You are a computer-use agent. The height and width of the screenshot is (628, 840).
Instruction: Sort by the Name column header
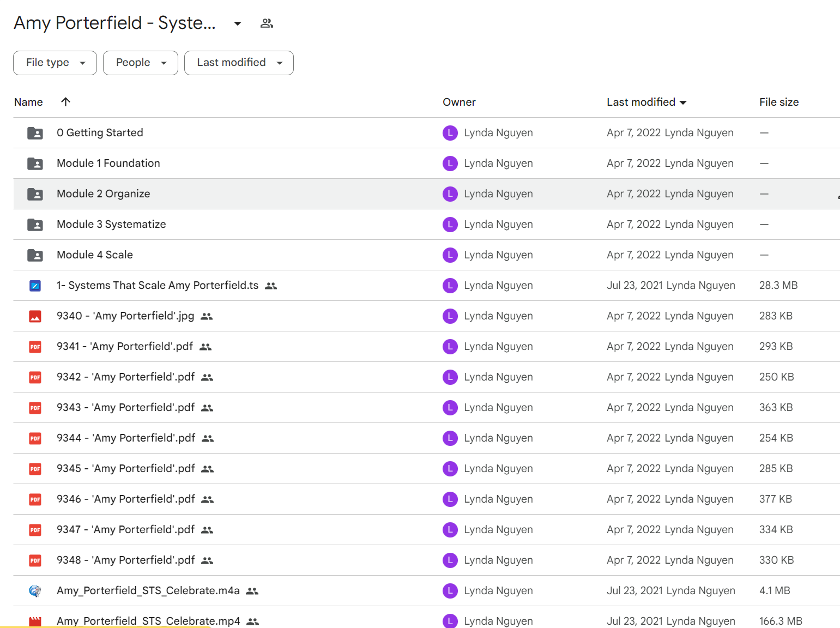[x=28, y=102]
